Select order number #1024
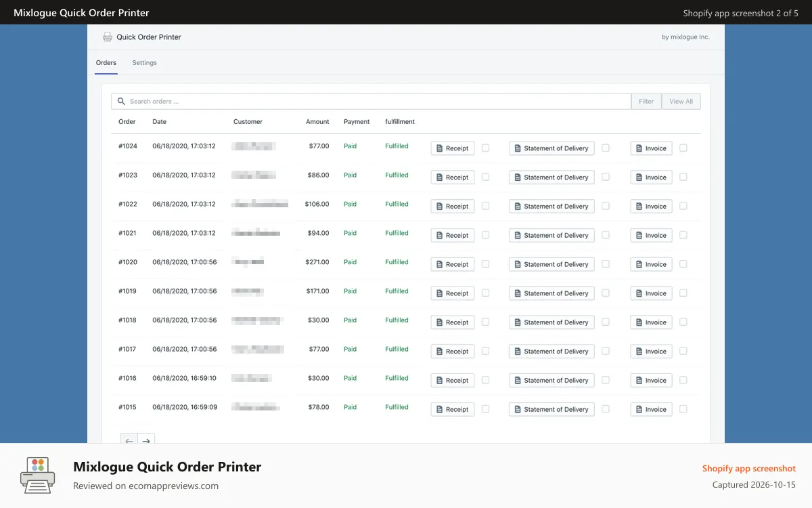The height and width of the screenshot is (508, 812). (128, 146)
